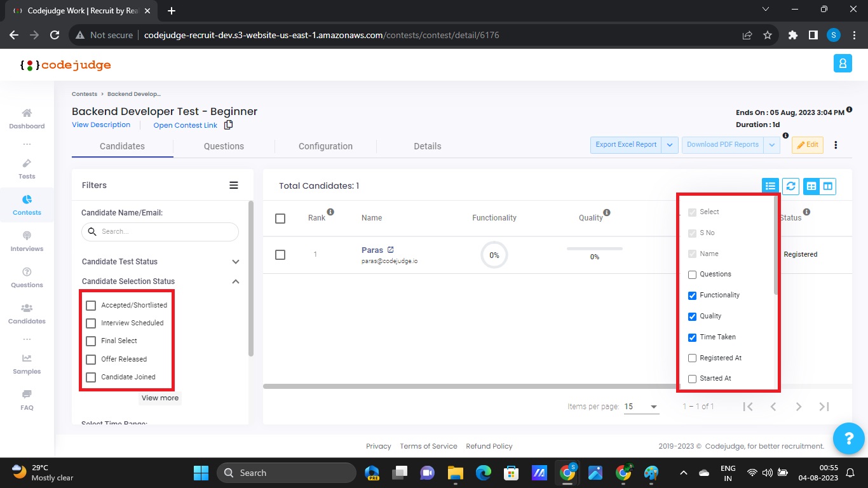
Task: Open Items per page dropdown
Action: 641,407
